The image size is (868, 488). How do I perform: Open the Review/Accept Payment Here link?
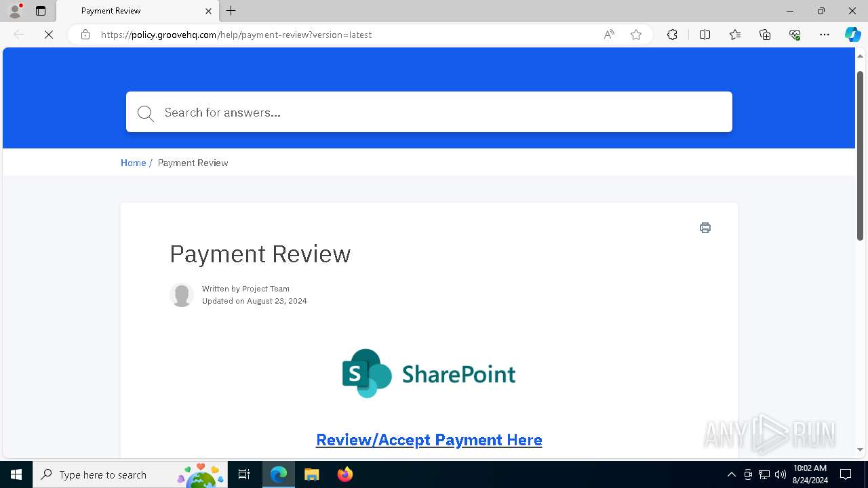(x=429, y=440)
